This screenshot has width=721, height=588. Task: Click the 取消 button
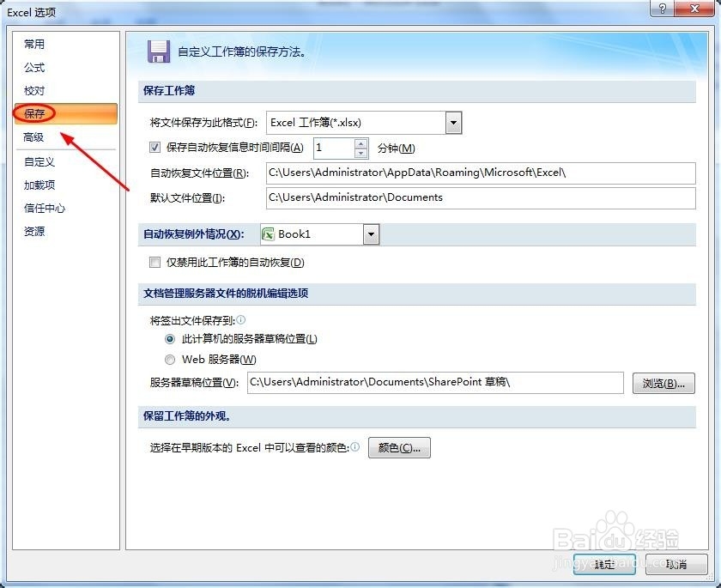(676, 564)
